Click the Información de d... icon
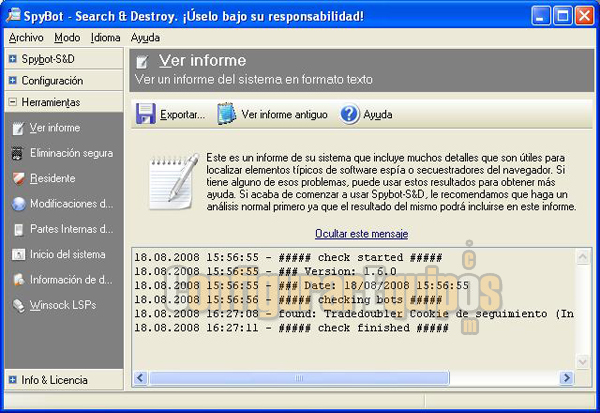 [18, 280]
